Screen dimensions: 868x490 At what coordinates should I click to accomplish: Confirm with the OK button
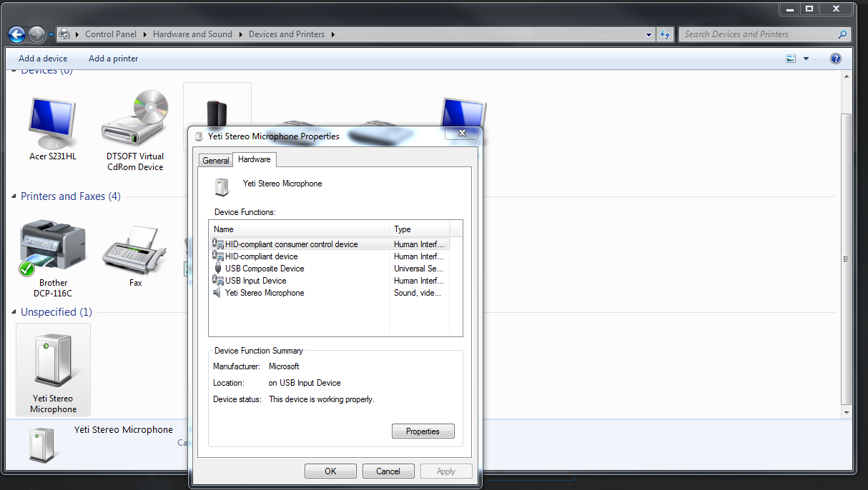click(x=330, y=471)
